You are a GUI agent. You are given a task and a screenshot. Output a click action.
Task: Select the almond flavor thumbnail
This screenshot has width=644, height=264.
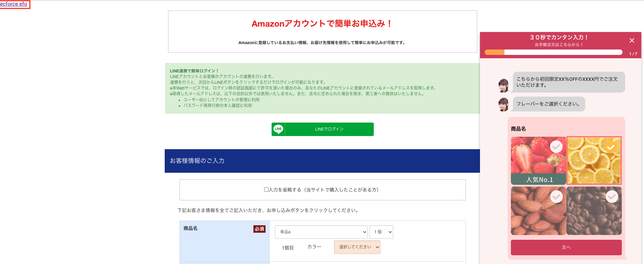[x=538, y=211]
